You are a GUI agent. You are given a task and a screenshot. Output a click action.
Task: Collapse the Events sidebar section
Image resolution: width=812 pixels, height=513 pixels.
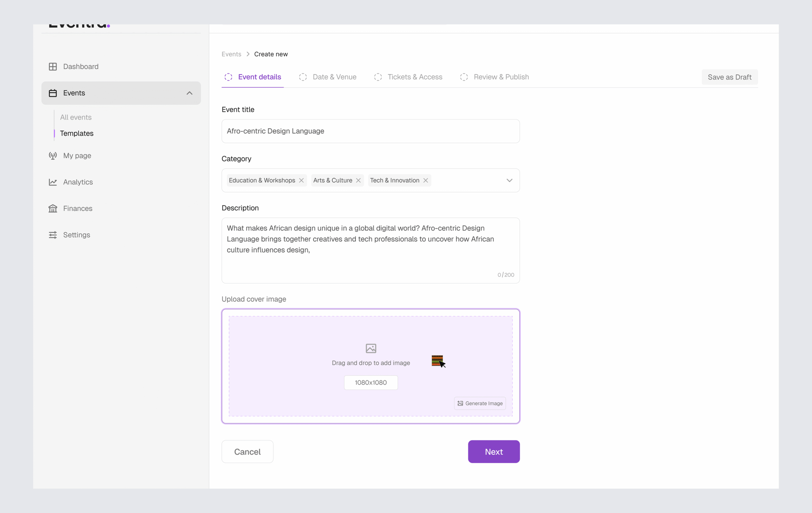(x=189, y=93)
